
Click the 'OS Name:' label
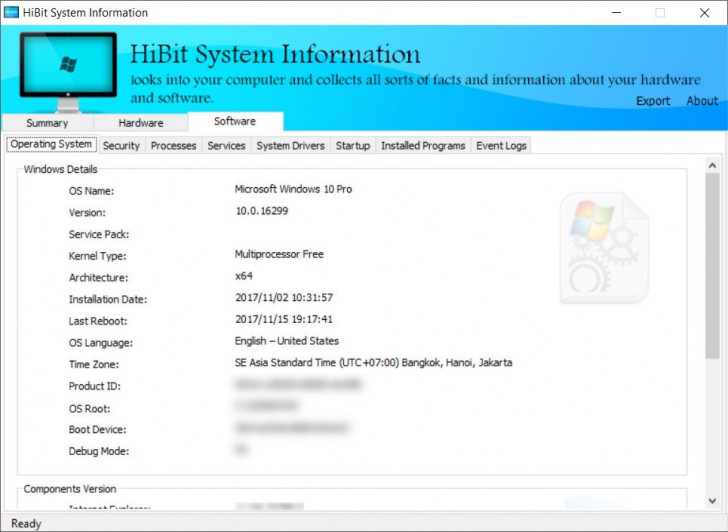pos(91,191)
